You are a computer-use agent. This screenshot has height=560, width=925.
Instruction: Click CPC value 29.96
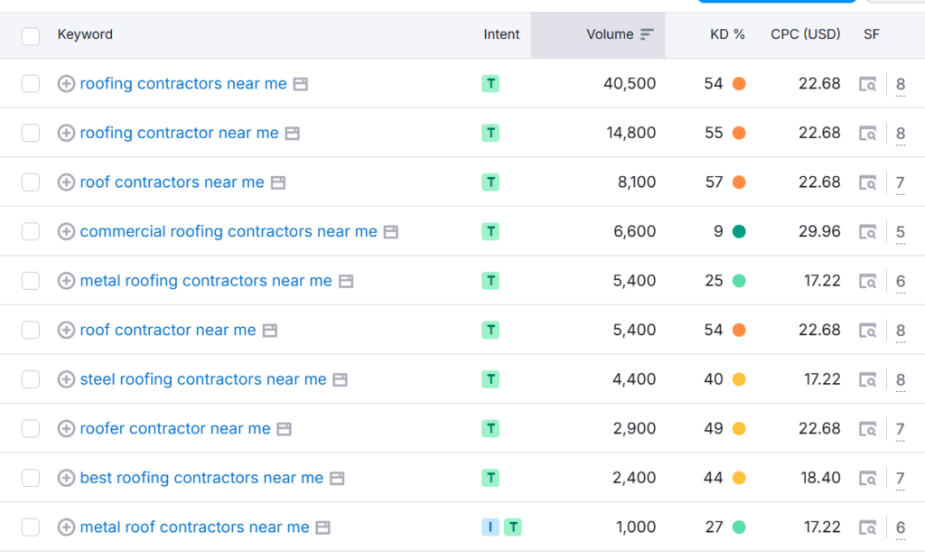coord(819,232)
